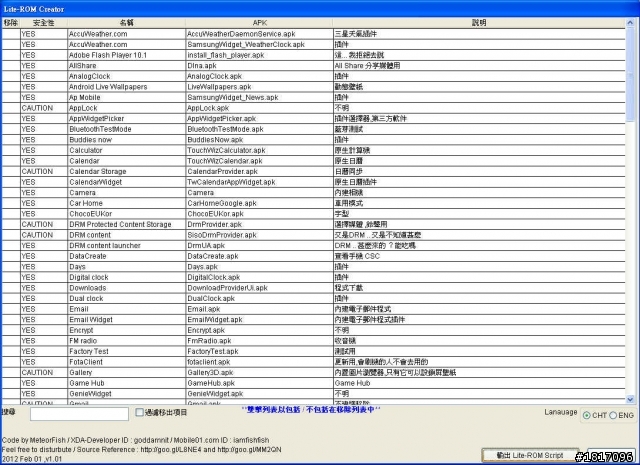
Task: Select the CalendarWidget name cell
Action: (126, 182)
